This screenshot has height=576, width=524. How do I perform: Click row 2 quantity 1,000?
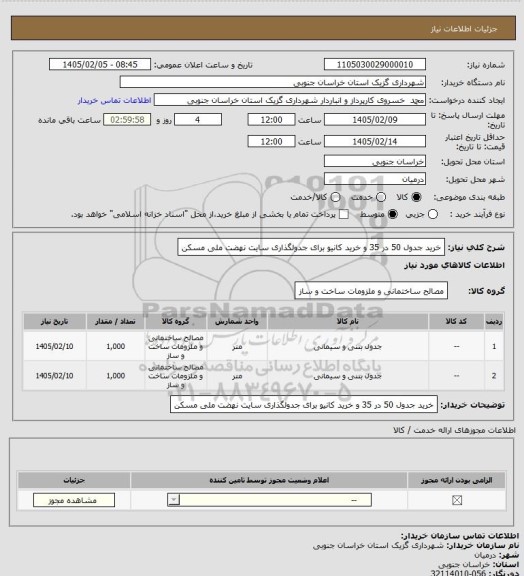tap(116, 376)
